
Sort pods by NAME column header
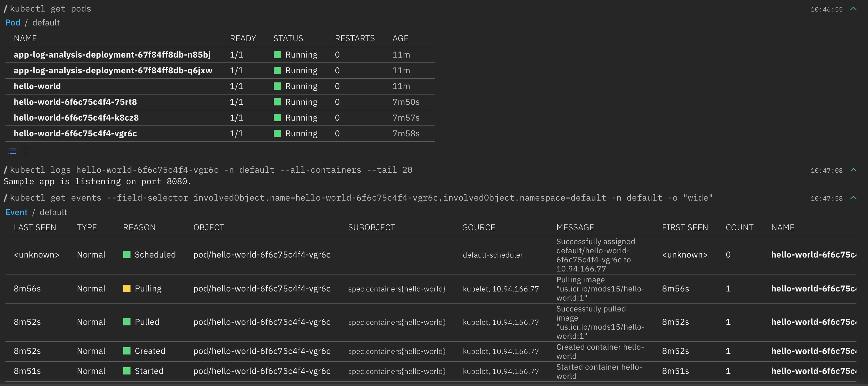[x=25, y=38]
